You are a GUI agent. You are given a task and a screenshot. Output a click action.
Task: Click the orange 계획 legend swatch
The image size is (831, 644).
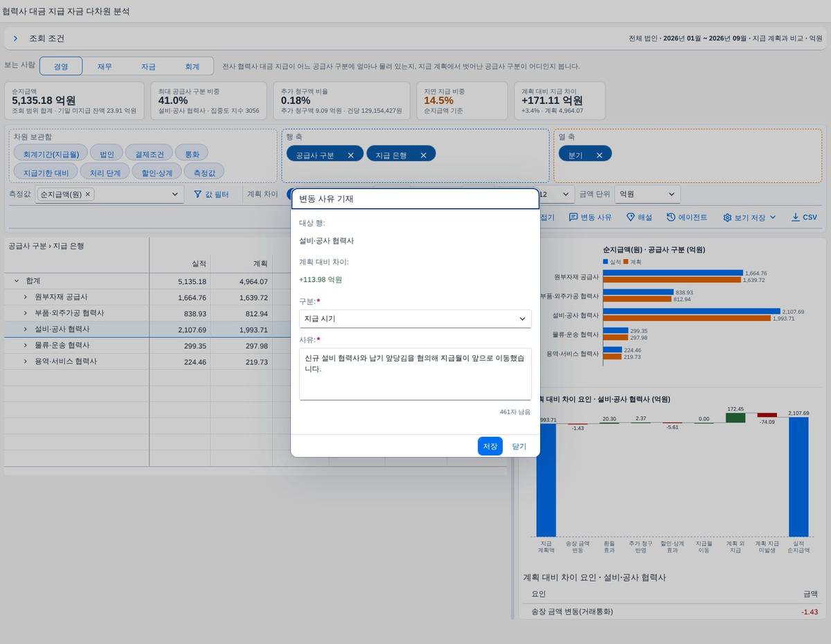[x=625, y=262]
